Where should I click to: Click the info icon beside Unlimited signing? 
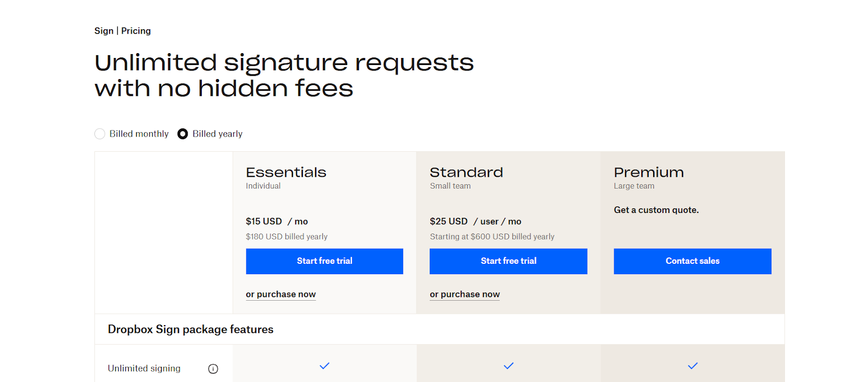[x=213, y=368]
